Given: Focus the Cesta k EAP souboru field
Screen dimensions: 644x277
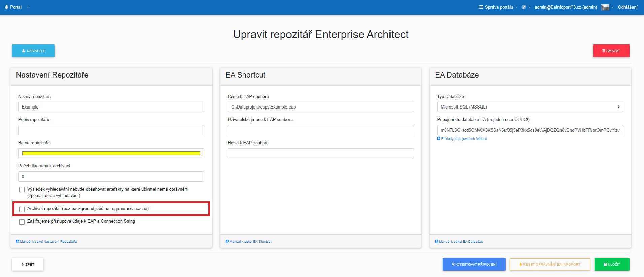Looking at the screenshot, I should click(x=320, y=107).
